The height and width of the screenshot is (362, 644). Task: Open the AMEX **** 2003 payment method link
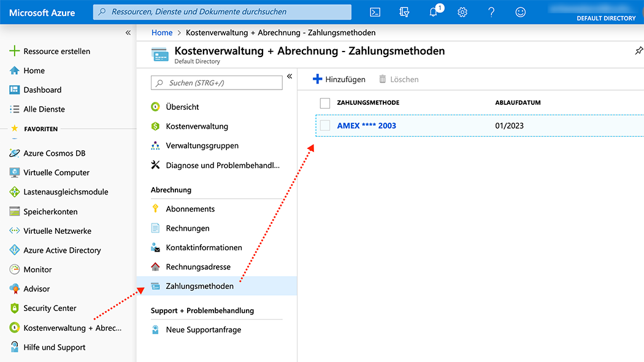(366, 126)
